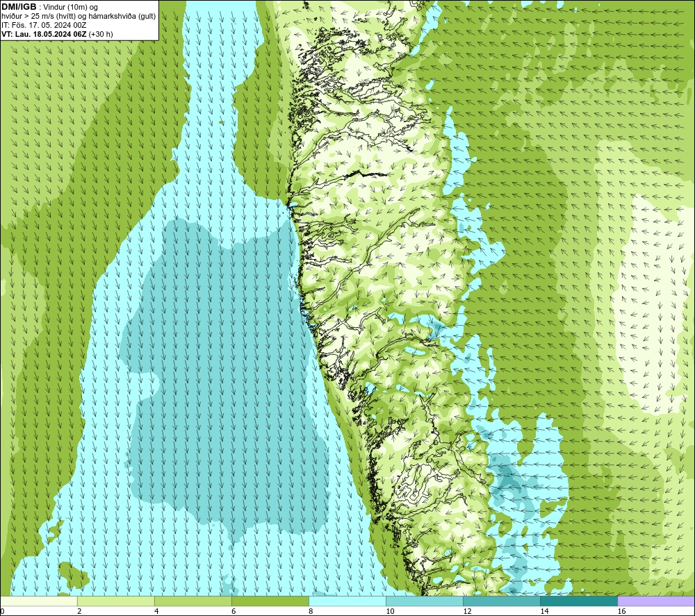Click the legend scale label "16"
Image resolution: width=695 pixels, height=616 pixels.
pyautogui.click(x=621, y=611)
